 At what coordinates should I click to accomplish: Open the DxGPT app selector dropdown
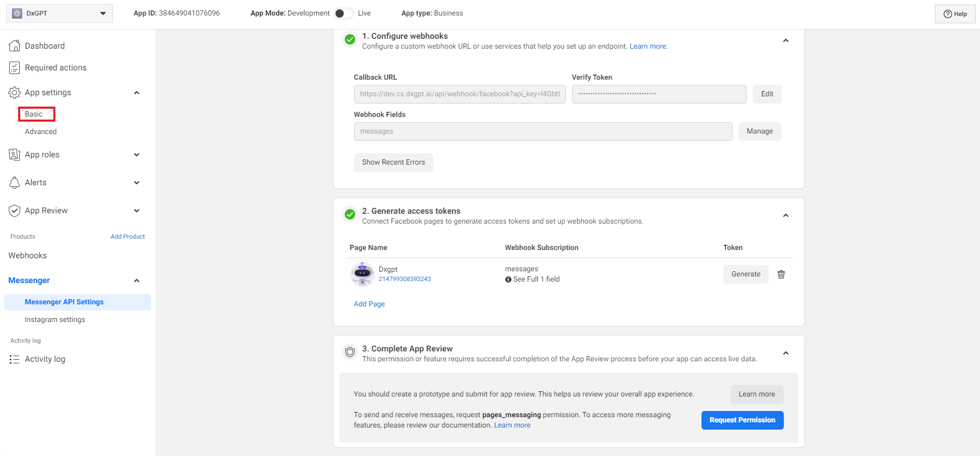(60, 13)
